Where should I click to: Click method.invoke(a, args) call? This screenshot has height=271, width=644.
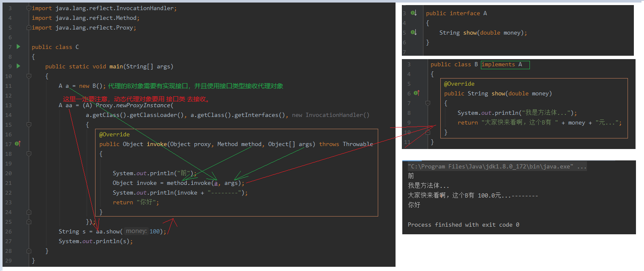(204, 183)
